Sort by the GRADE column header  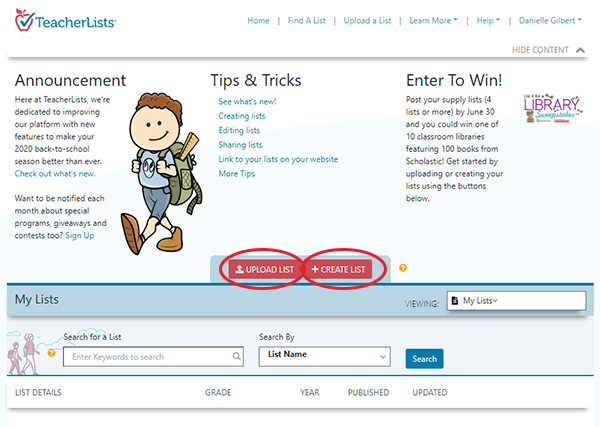(218, 393)
